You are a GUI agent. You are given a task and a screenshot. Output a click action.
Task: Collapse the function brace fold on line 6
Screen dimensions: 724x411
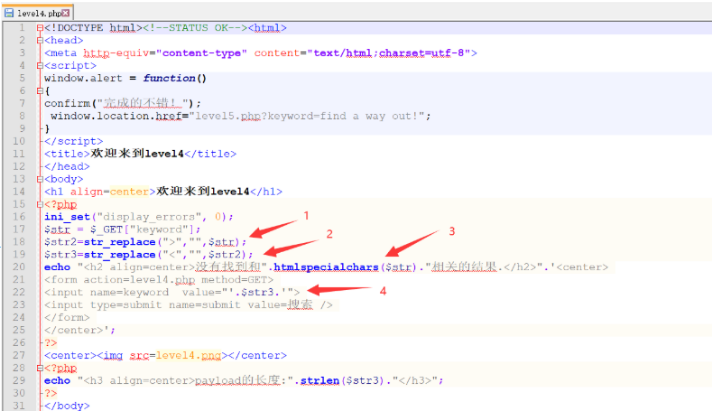click(40, 91)
